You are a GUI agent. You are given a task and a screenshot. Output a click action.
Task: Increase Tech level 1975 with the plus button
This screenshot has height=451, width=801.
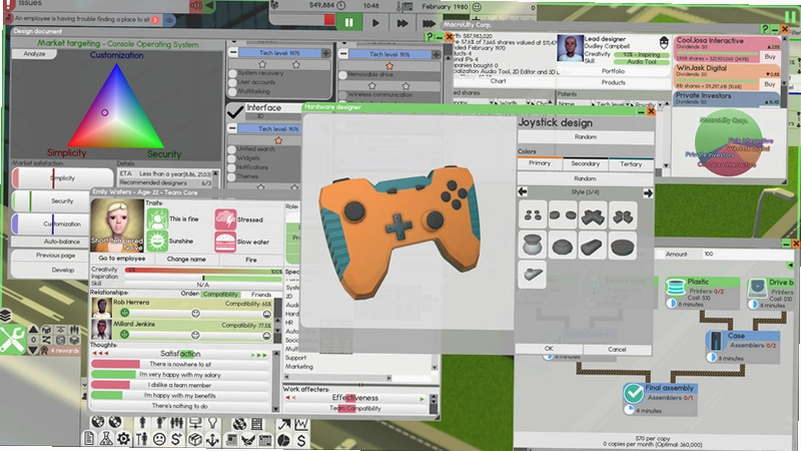[325, 53]
